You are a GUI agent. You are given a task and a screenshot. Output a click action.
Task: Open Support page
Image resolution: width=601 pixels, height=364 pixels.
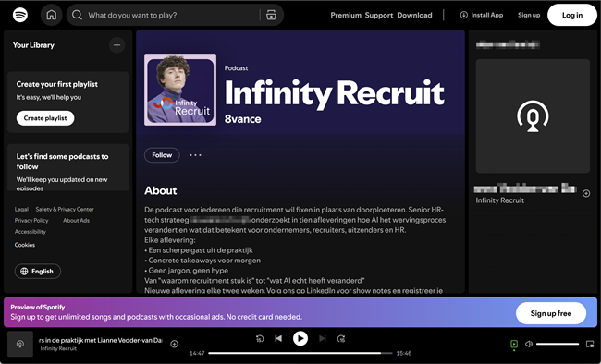(379, 16)
